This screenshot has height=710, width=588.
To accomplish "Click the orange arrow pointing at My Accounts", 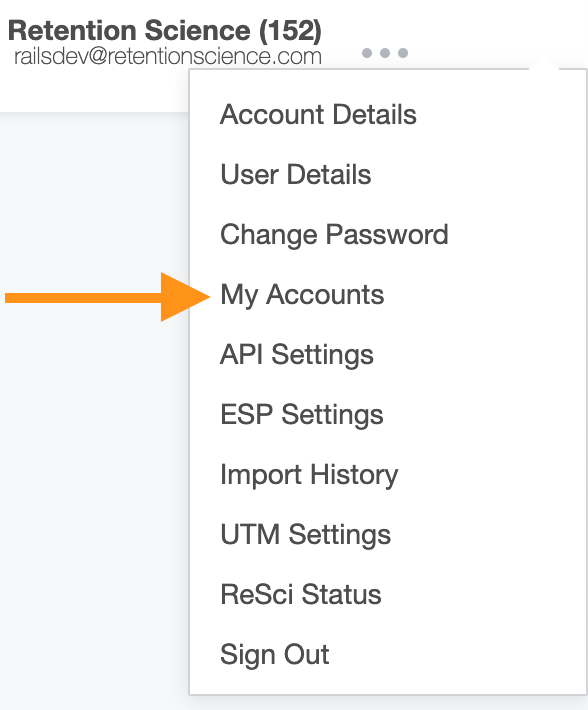I will click(x=108, y=297).
